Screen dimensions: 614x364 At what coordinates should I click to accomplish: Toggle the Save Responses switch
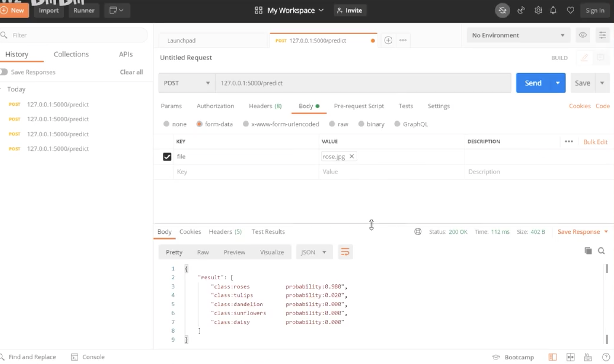(4, 72)
